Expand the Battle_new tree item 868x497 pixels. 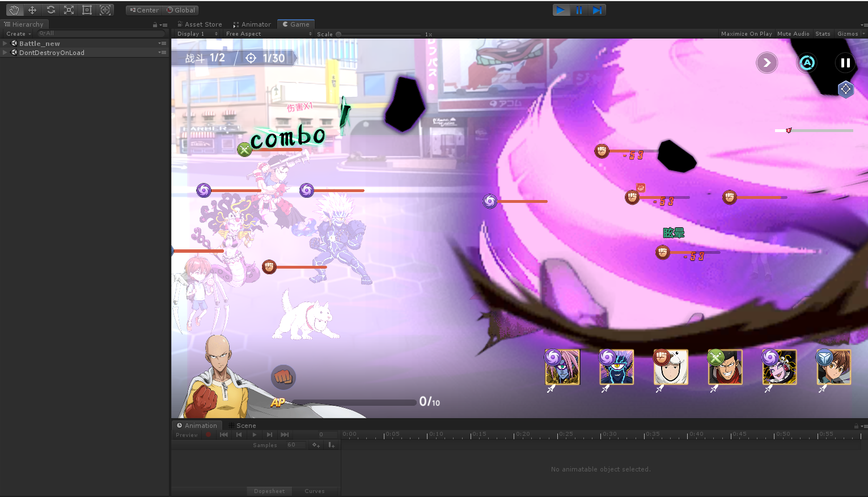5,44
